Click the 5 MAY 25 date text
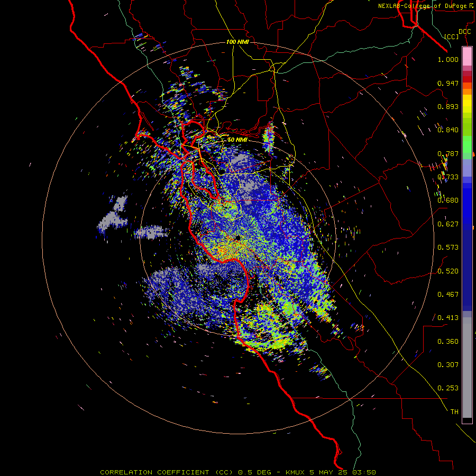This screenshot has width=476, height=476. (x=328, y=472)
